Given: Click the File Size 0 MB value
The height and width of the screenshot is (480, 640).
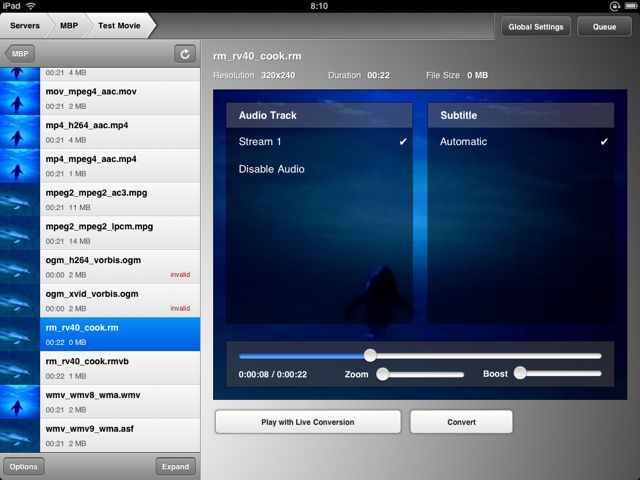Looking at the screenshot, I should (478, 75).
